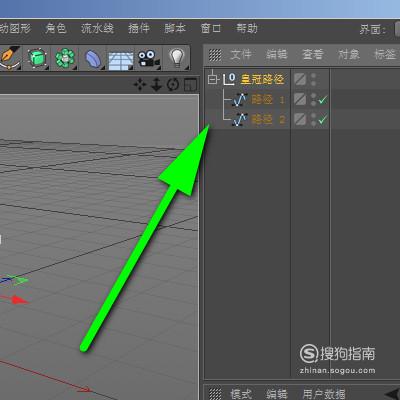Click the viewport rotate icon
Viewport: 400px width, 400px height.
173,85
